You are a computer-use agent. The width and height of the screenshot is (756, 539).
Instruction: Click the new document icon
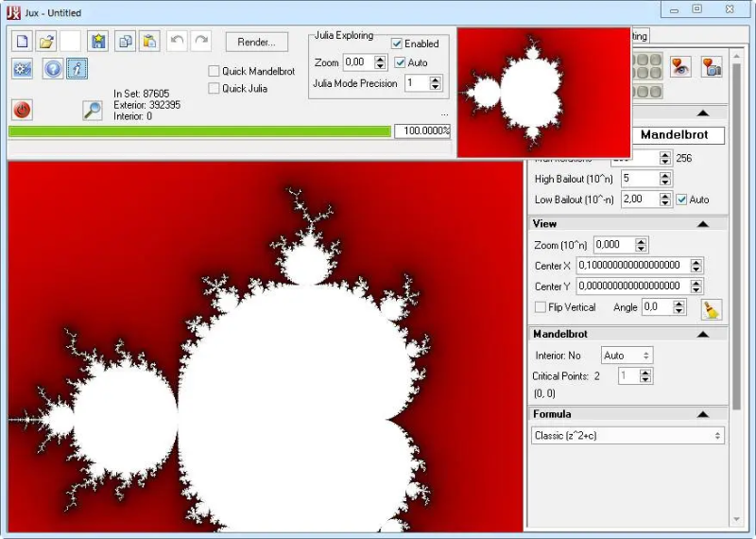(x=22, y=42)
